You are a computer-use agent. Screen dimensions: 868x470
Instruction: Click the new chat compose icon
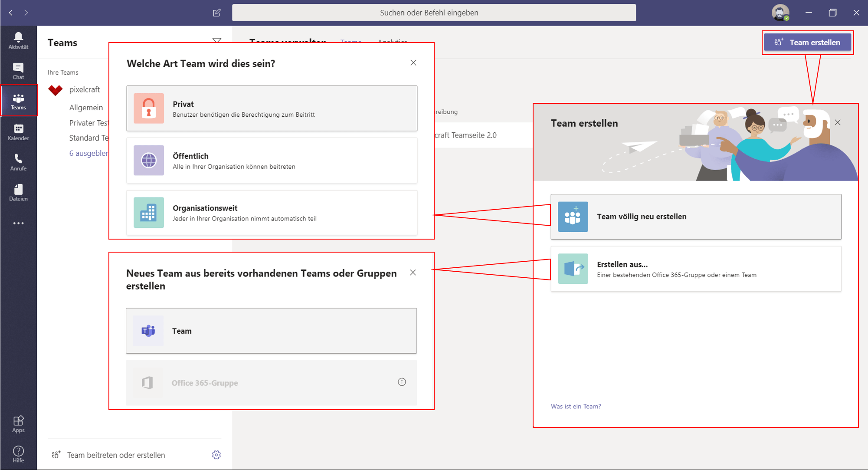217,13
